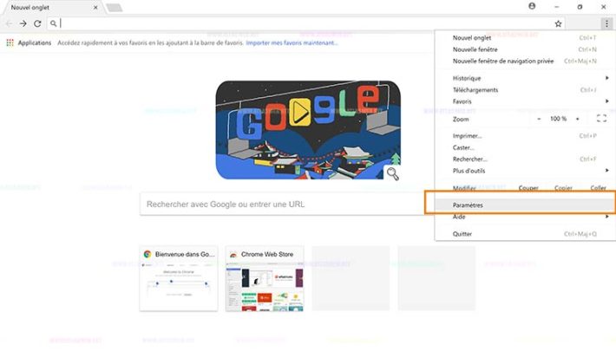Choose Téléchargements in the menu
Image resolution: width=616 pixels, height=364 pixels.
(475, 89)
